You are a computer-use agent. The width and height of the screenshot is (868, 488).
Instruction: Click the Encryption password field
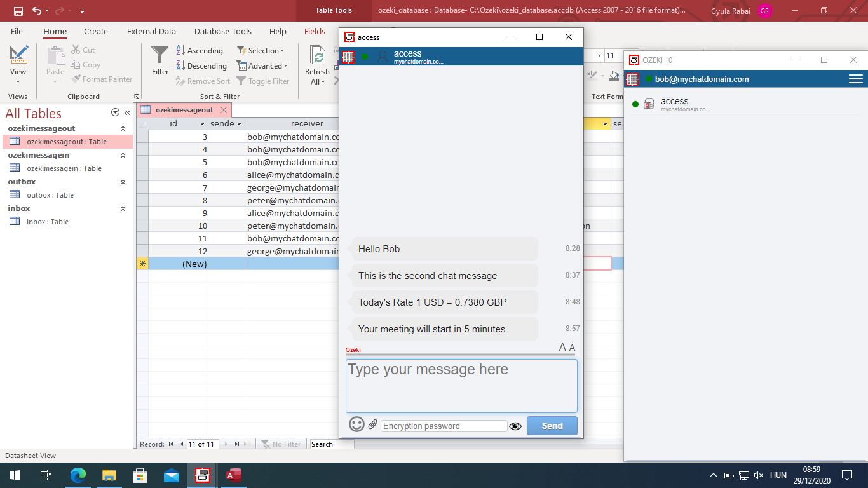click(x=443, y=426)
